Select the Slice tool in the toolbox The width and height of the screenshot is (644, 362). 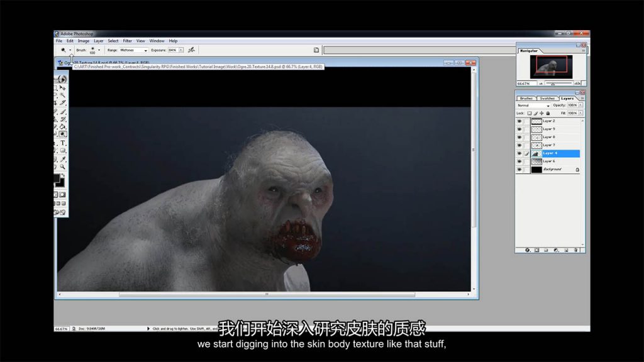[63, 102]
